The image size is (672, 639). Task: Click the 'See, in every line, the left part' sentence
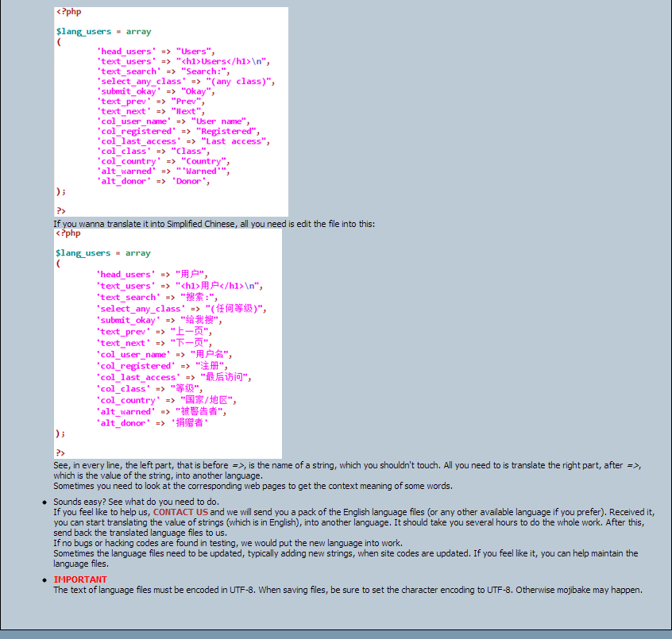[347, 470]
